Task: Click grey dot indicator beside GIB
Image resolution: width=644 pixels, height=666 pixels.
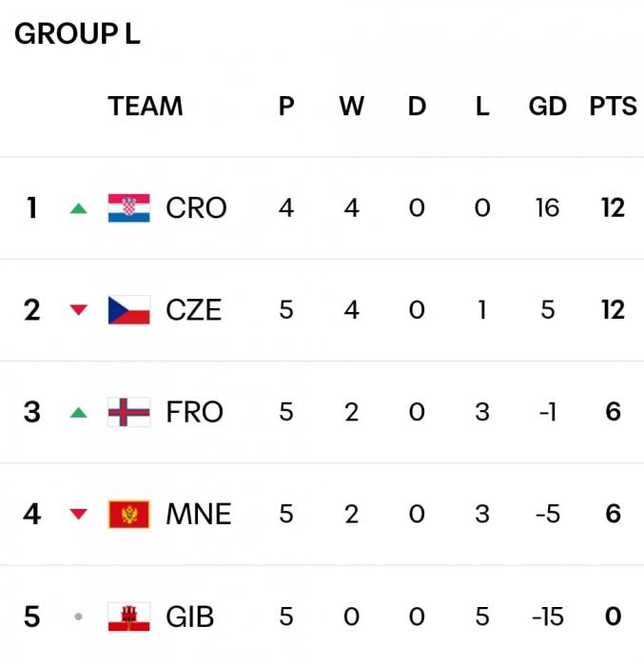Action: 79,617
